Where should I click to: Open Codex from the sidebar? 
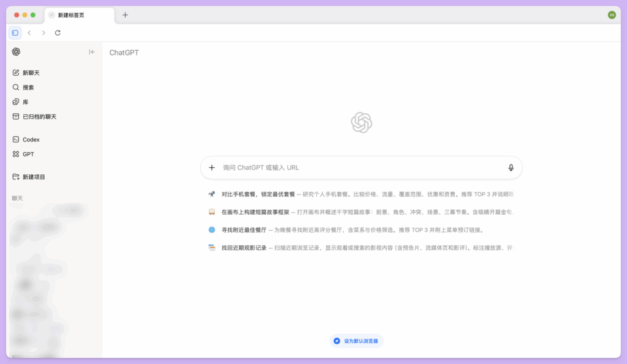(29, 139)
